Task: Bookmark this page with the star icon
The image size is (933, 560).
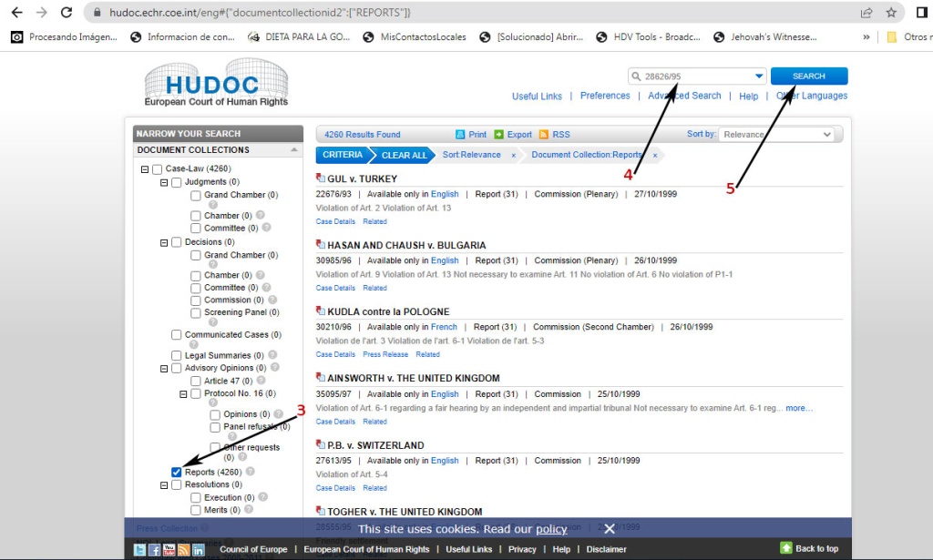Action: pos(891,13)
